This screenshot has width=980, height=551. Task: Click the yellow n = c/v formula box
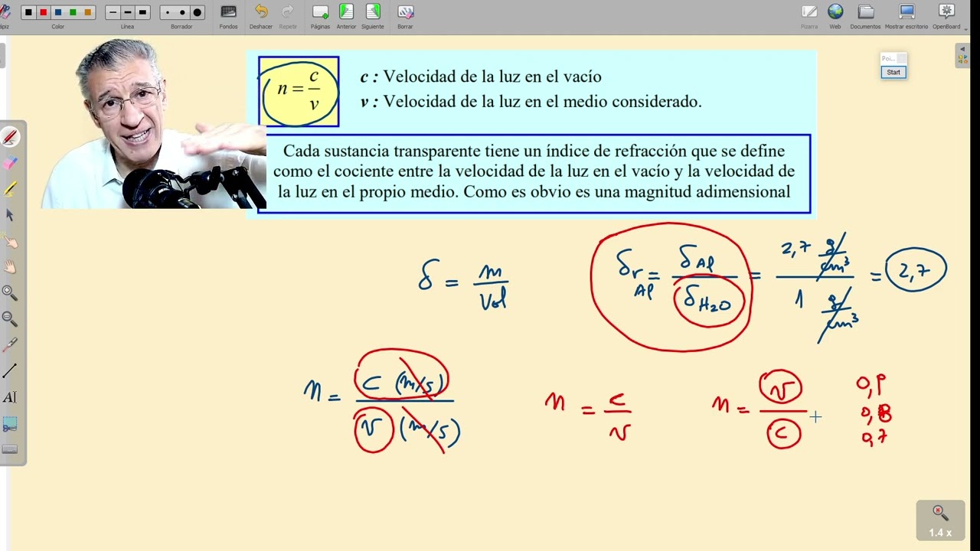point(299,91)
